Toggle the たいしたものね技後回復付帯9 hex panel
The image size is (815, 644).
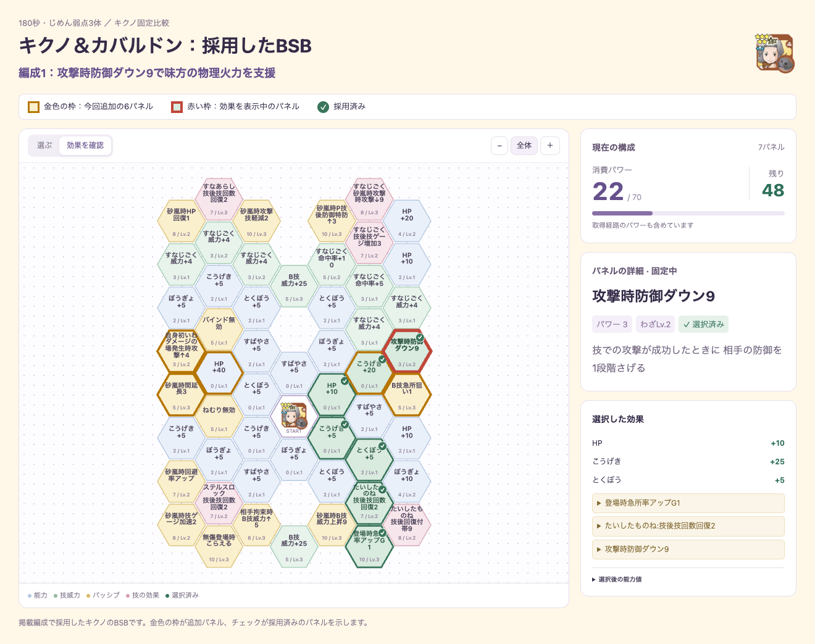tap(407, 525)
